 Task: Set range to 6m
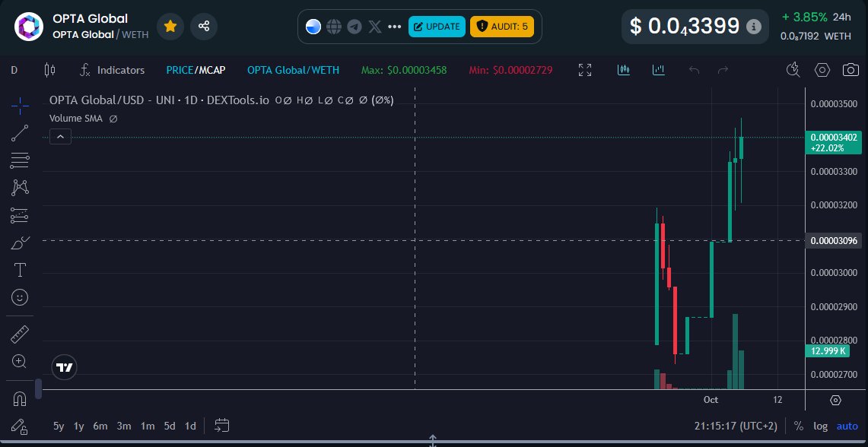(x=100, y=426)
